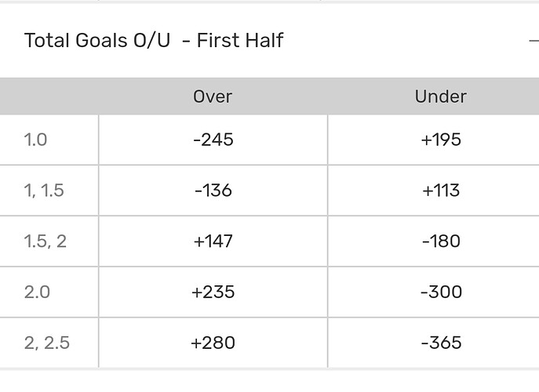
Task: Click the 2, 2.5 goal line label
Action: [47, 343]
